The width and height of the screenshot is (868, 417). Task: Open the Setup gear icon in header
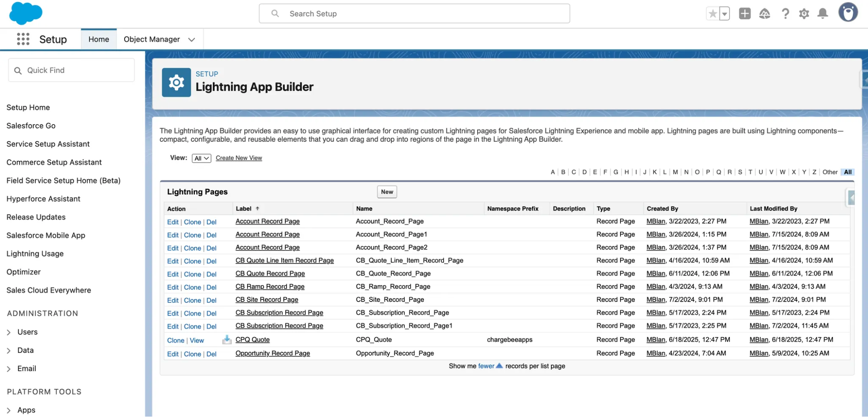pyautogui.click(x=804, y=13)
